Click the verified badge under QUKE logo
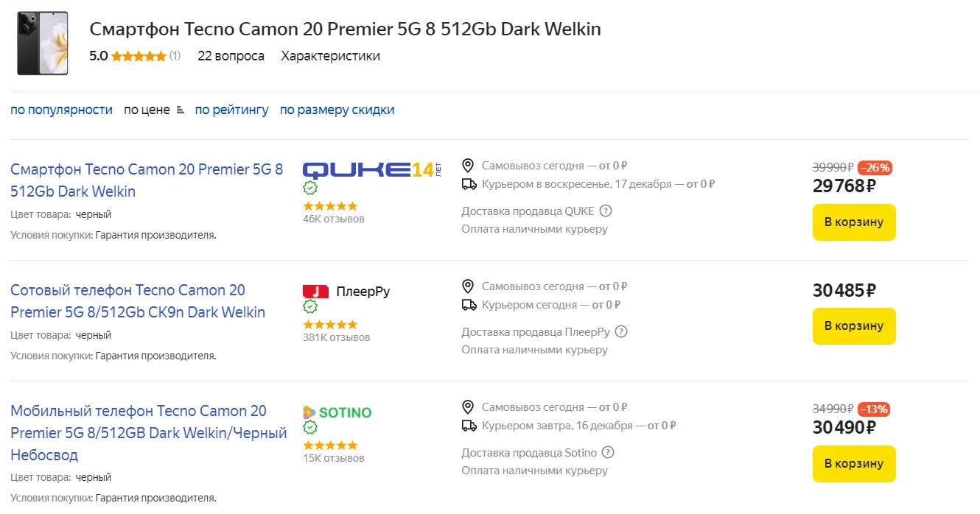This screenshot has height=514, width=980. click(x=310, y=189)
